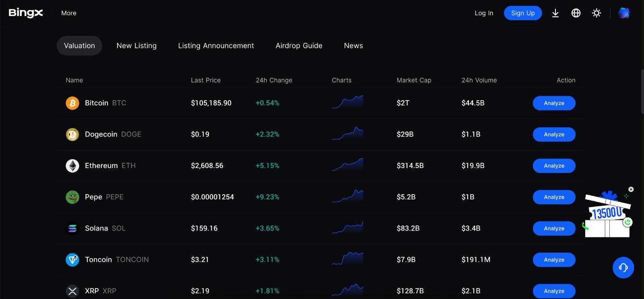The width and height of the screenshot is (644, 299).
Task: Click the Ethereum coin icon
Action: click(72, 166)
